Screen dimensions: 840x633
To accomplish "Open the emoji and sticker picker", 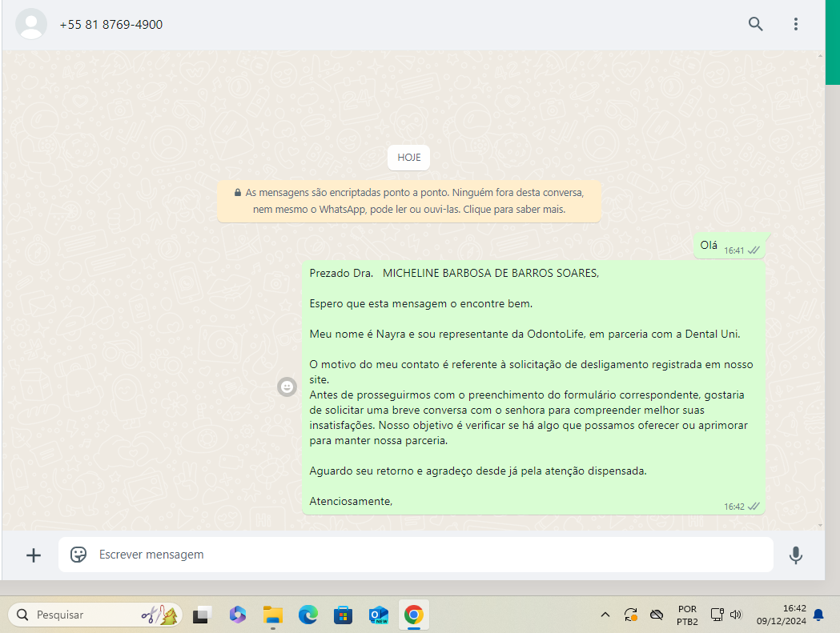I will [x=78, y=555].
